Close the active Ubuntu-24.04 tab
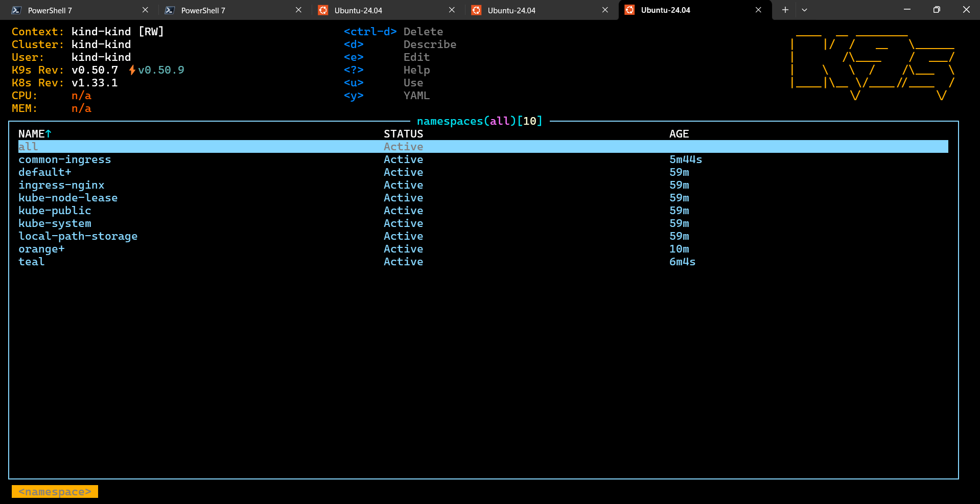The width and height of the screenshot is (980, 504). tap(758, 10)
